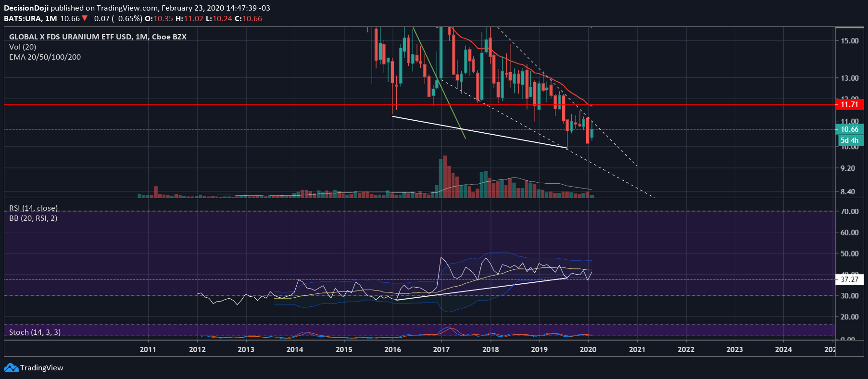Click the 37.27 RSI value label
This screenshot has height=379, width=868.
tap(850, 279)
